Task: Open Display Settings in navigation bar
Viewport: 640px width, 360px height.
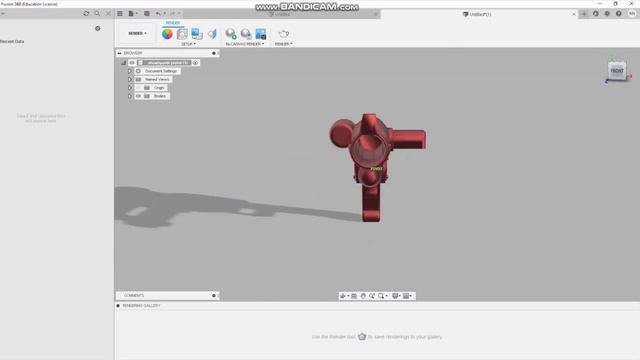Action: pos(396,296)
